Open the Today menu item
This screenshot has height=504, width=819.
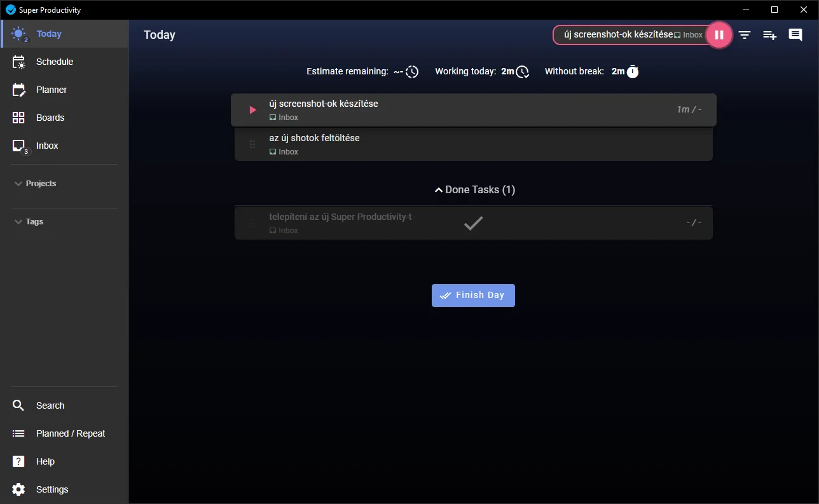click(64, 34)
